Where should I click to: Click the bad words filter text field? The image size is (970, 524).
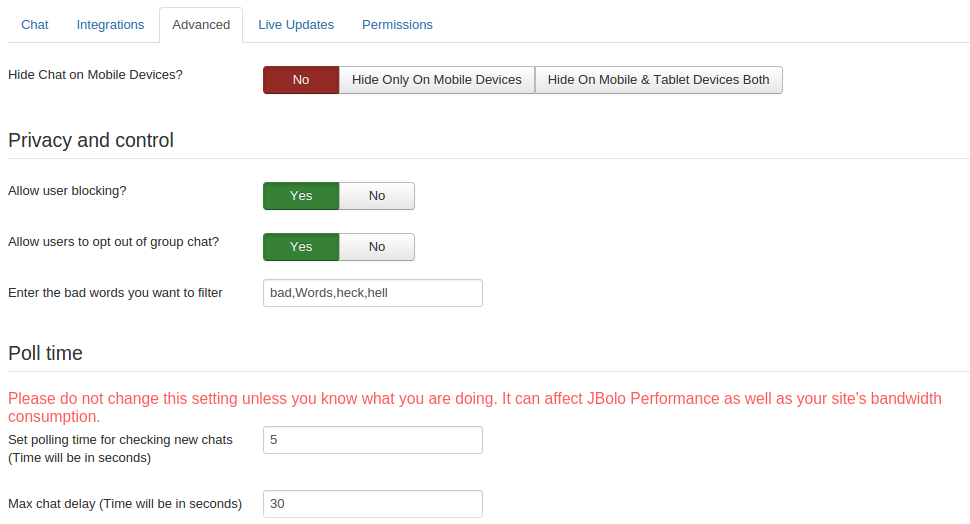pos(372,293)
